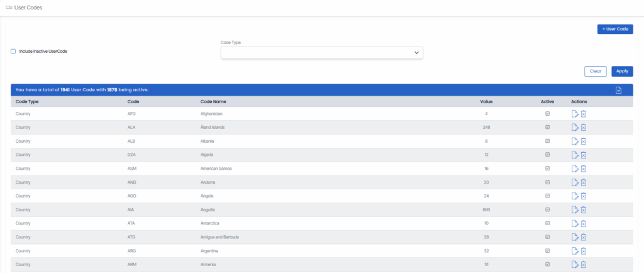
Task: Open the Code Type dropdown
Action: (322, 53)
